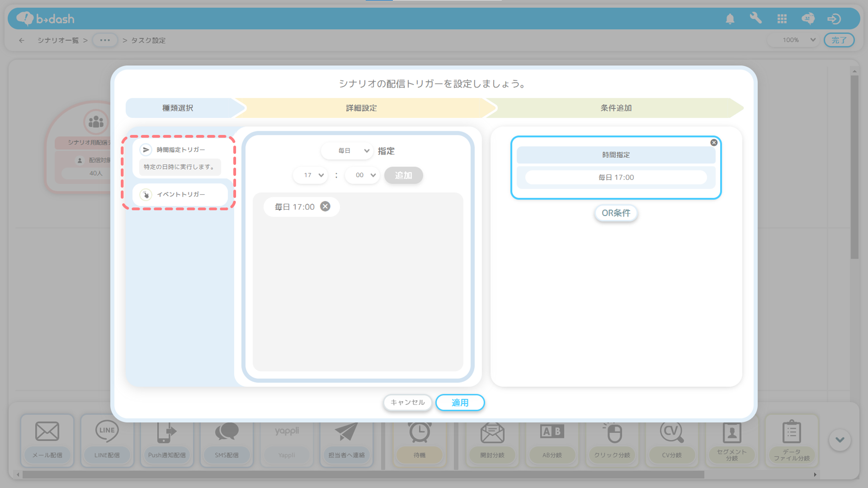Close the 時間指定 condition card

coord(714,143)
